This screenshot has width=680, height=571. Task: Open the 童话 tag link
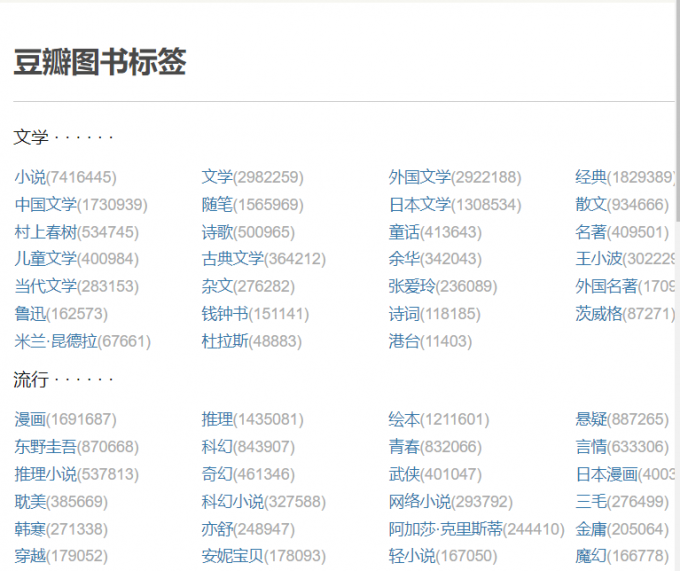[x=404, y=232]
